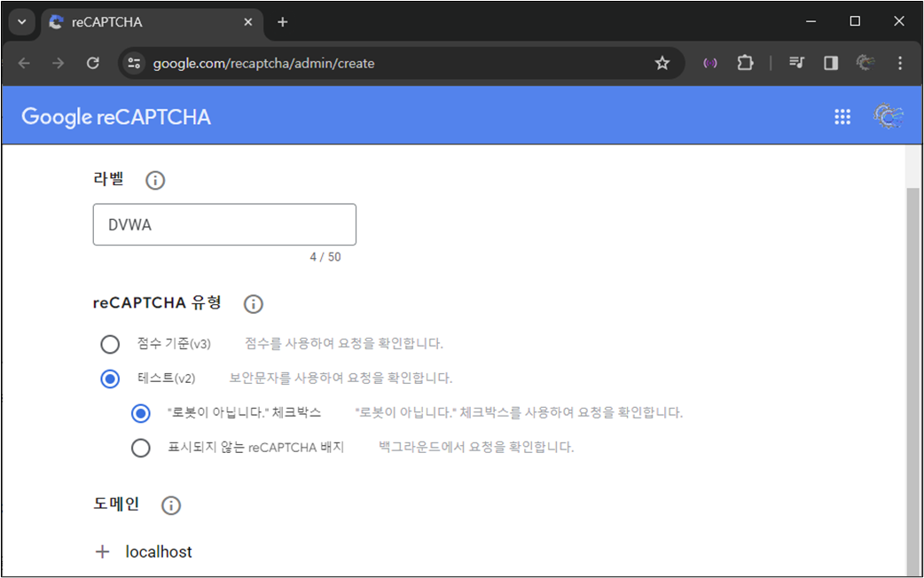Click 백그라운드에서 요청을 확인합니다 description
924x578 pixels.
coord(476,447)
